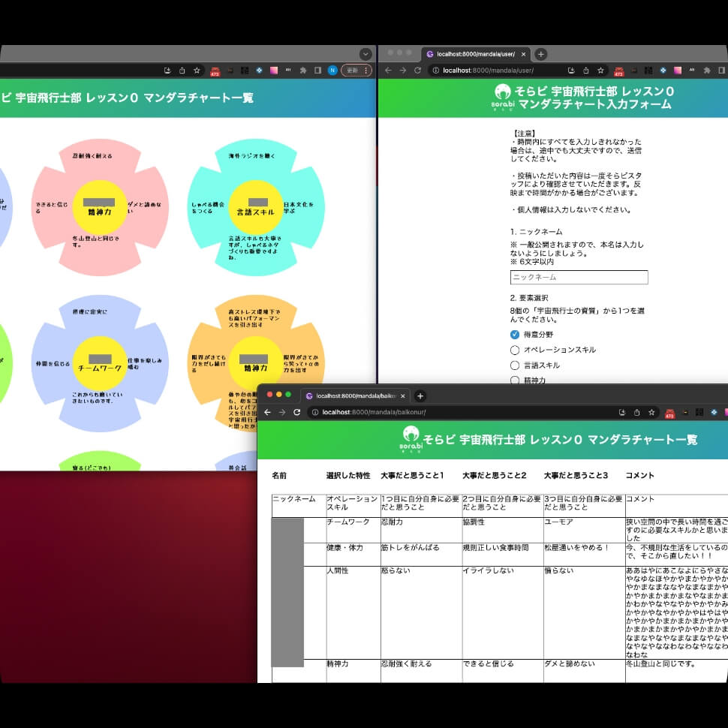Click the share icon in the left window toolbar

tap(182, 71)
